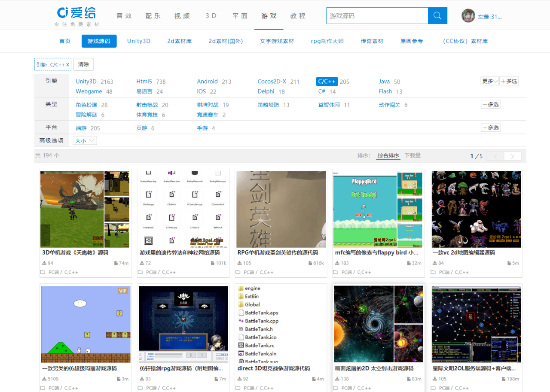Open title direct 3D坦克战争游戏源代码
550x392 pixels.
273,368
